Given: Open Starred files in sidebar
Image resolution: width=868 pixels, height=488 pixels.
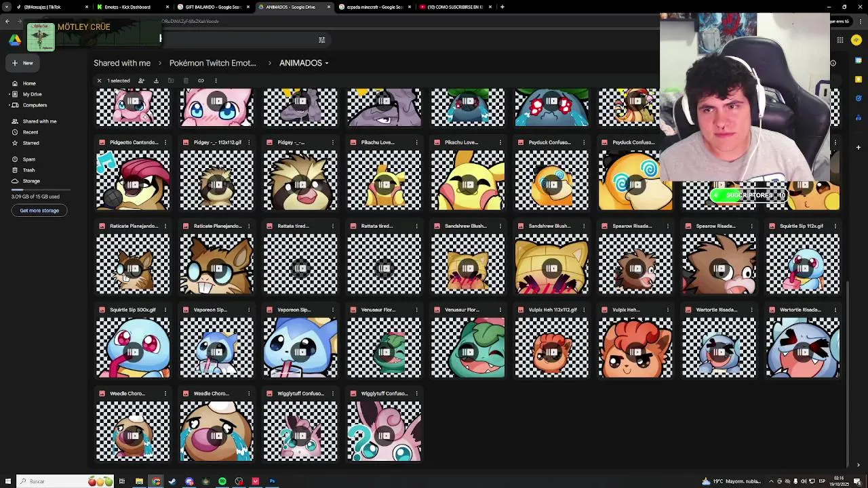Looking at the screenshot, I should [31, 143].
